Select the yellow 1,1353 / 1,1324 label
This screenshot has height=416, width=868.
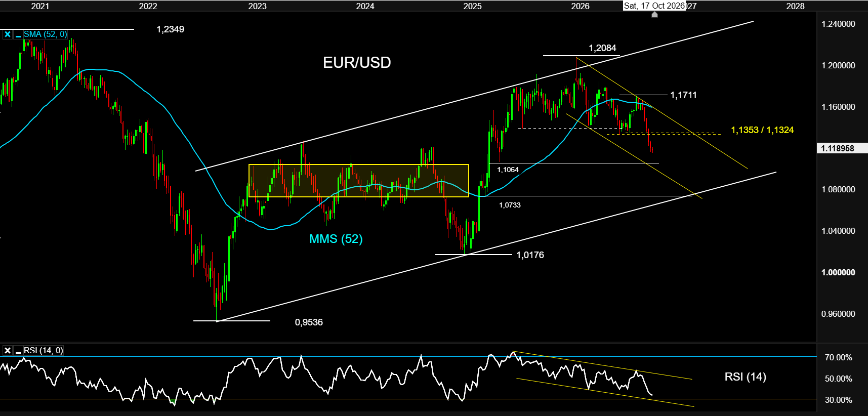pyautogui.click(x=762, y=130)
